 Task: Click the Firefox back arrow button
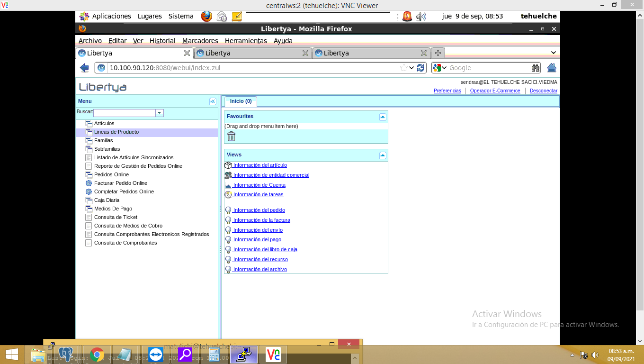[x=84, y=68]
